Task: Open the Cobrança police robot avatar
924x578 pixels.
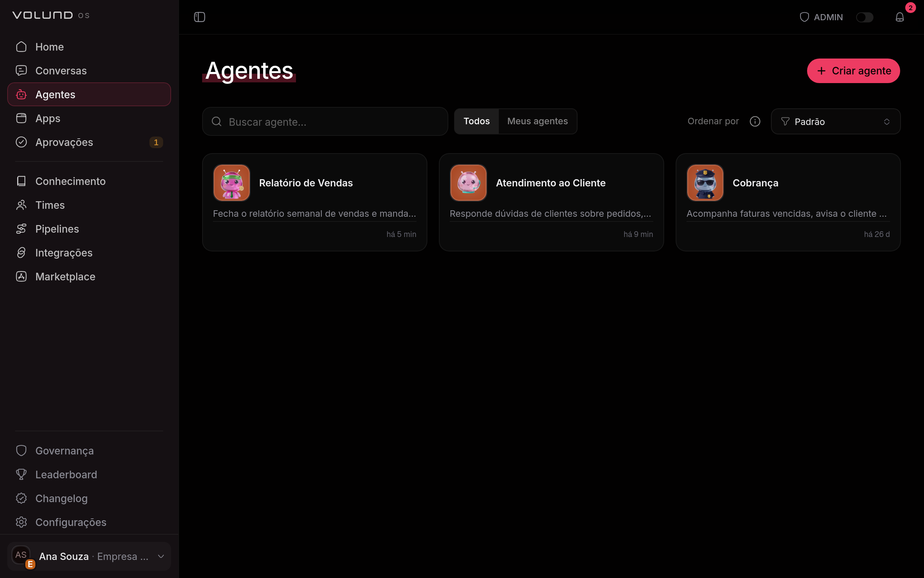Action: 705,183
